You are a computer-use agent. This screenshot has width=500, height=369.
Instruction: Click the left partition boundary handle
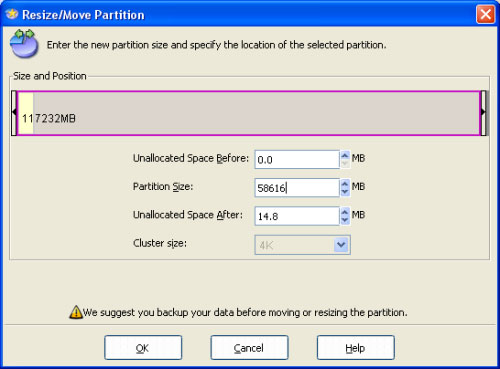pos(14,113)
